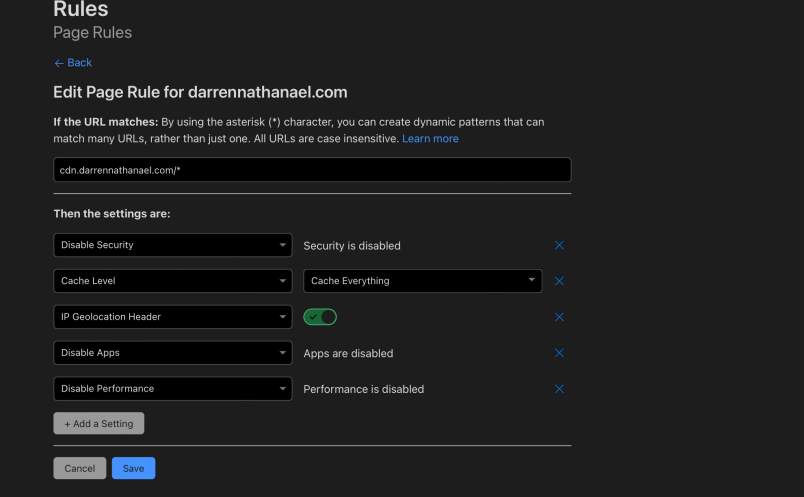The width and height of the screenshot is (804, 497).
Task: Open the Disable Apps setting dropdown
Action: pyautogui.click(x=172, y=353)
